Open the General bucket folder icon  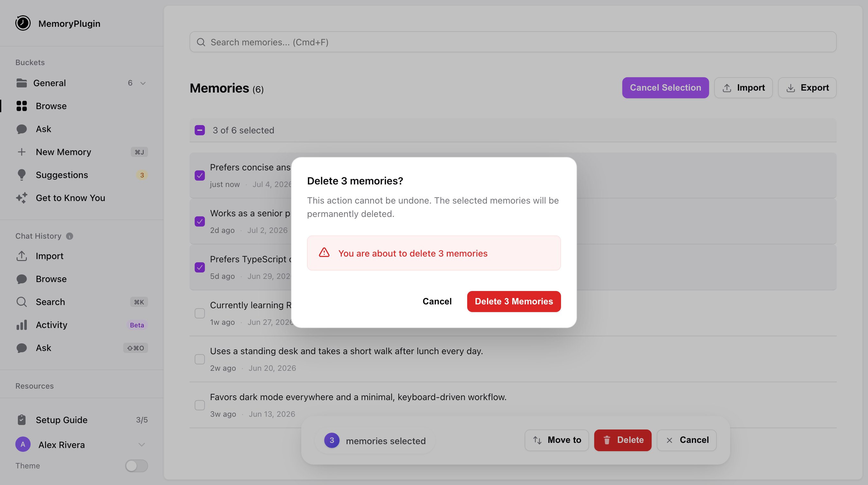coord(22,83)
